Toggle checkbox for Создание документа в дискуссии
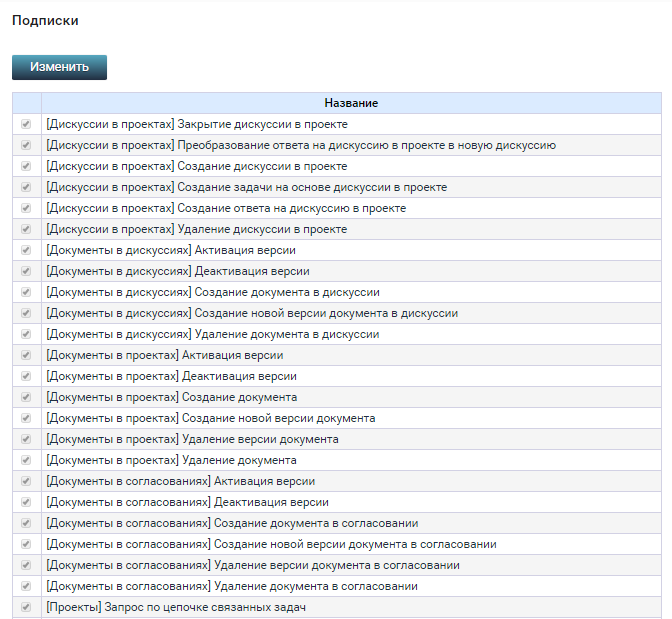672x619 pixels. pos(26,292)
